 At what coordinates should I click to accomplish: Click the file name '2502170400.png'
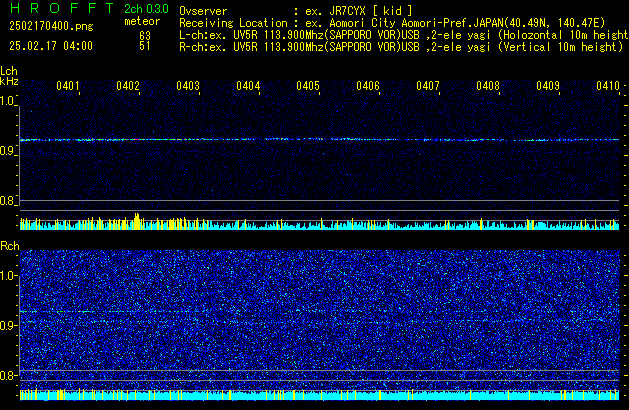(51, 26)
